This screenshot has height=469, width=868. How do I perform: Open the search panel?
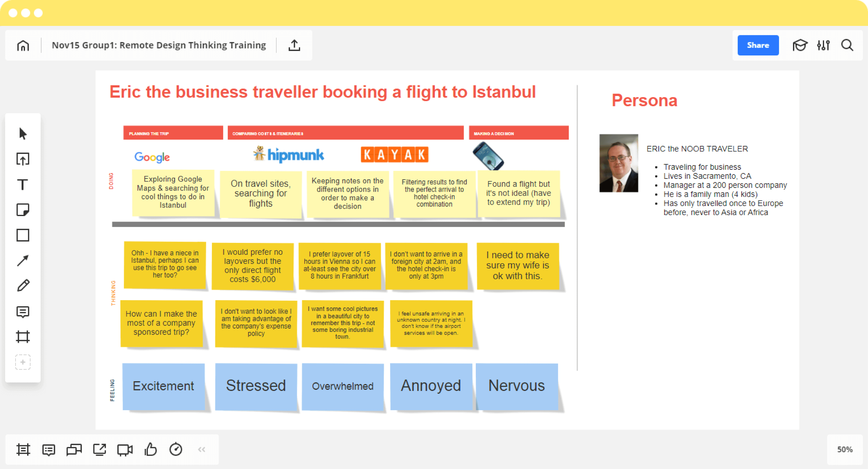pyautogui.click(x=845, y=45)
